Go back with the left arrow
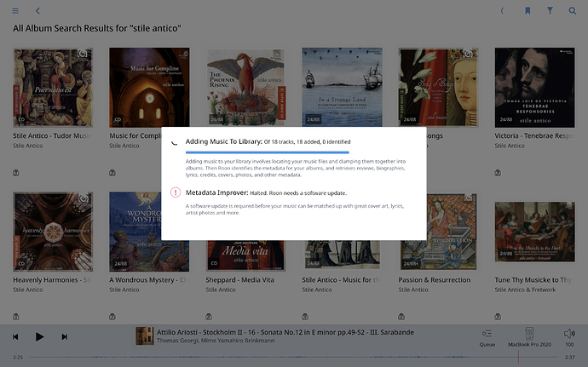 (x=37, y=11)
